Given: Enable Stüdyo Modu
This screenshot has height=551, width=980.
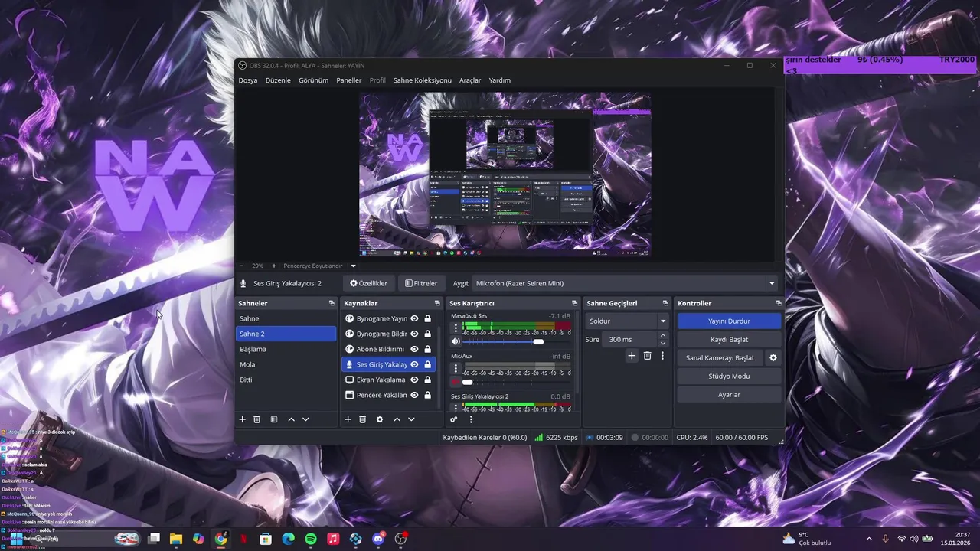Looking at the screenshot, I should click(729, 377).
